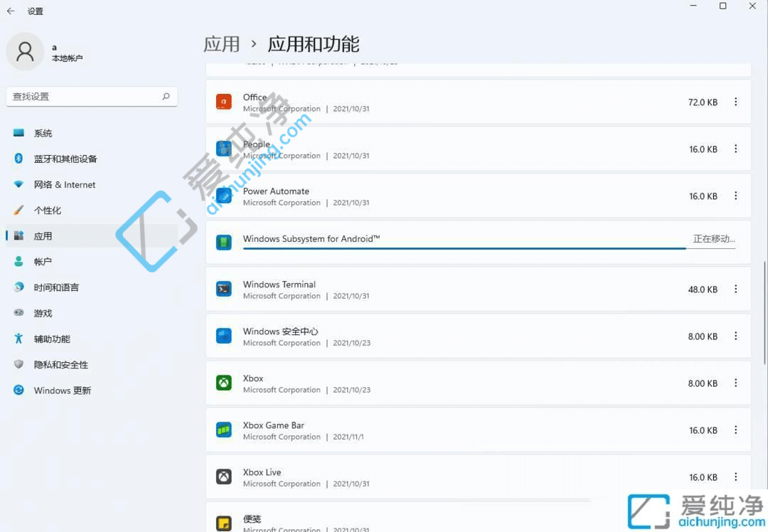The height and width of the screenshot is (532, 768).
Task: Click the Windows 安全中心 app icon
Action: [x=224, y=336]
